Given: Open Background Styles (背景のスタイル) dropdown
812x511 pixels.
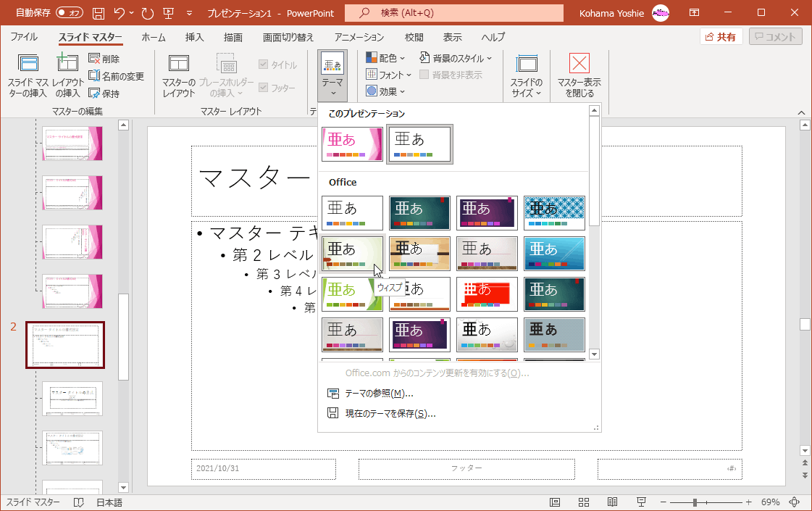Looking at the screenshot, I should 455,58.
